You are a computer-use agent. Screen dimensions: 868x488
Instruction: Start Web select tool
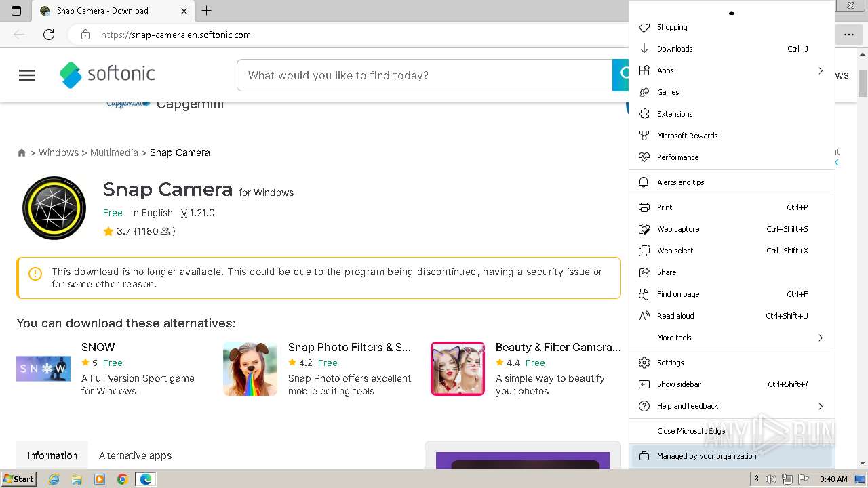(732, 251)
